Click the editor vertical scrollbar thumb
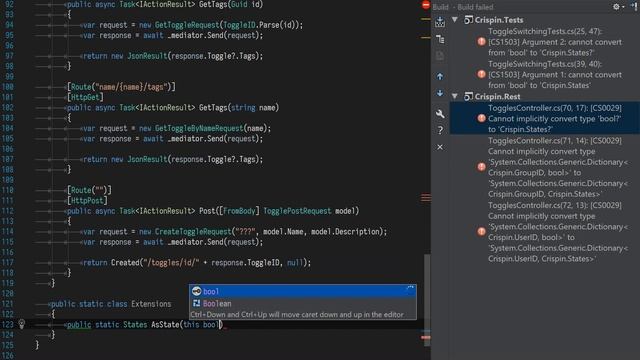 [427, 300]
